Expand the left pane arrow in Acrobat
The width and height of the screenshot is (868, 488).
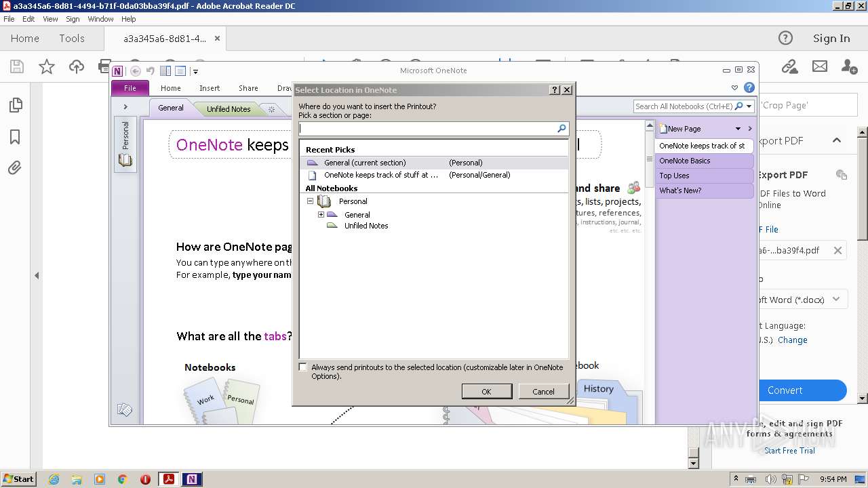pos(37,275)
